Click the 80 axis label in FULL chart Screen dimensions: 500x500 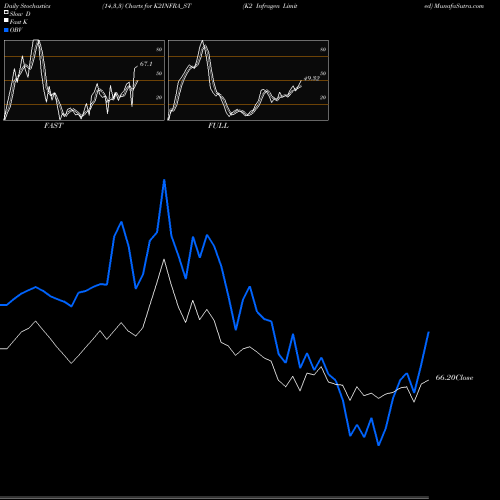(323, 49)
